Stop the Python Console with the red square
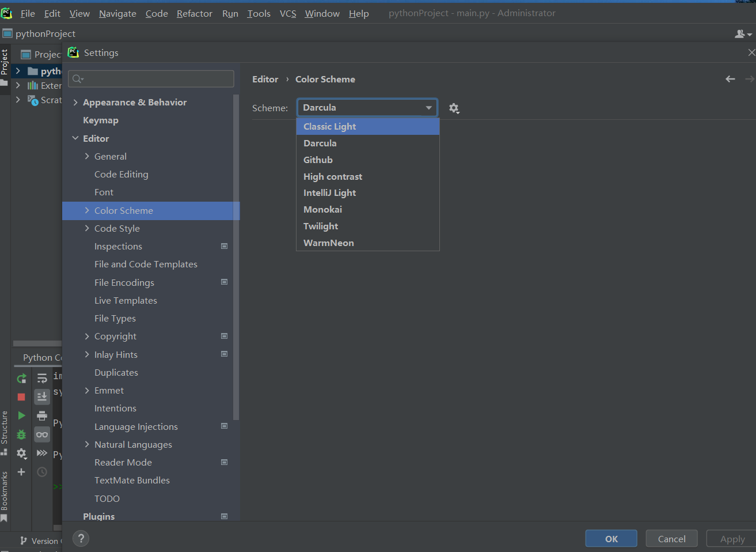The width and height of the screenshot is (756, 552). [x=21, y=397]
